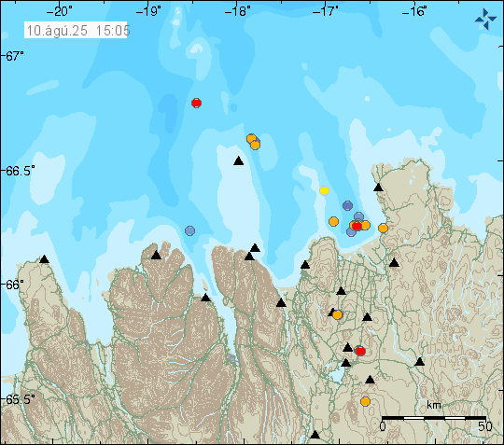The height and width of the screenshot is (445, 504).
Task: Select the northernmost red earthquake marker offshore
Action: click(x=196, y=104)
